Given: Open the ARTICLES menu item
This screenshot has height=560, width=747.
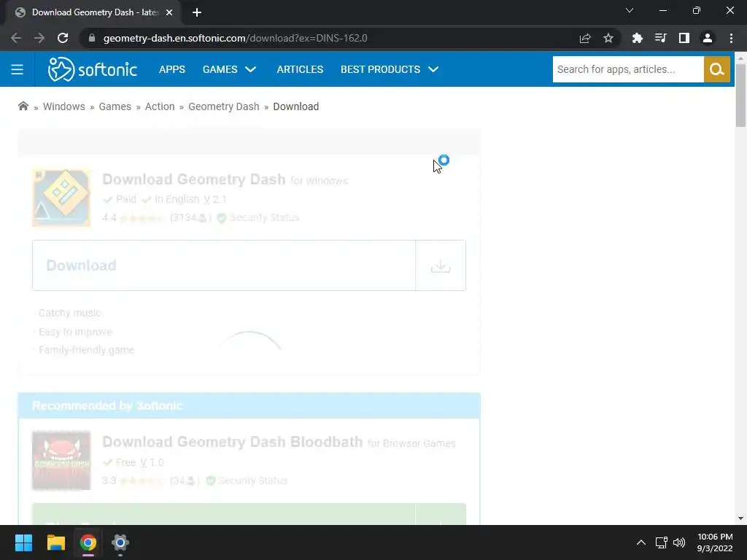Looking at the screenshot, I should (x=300, y=69).
